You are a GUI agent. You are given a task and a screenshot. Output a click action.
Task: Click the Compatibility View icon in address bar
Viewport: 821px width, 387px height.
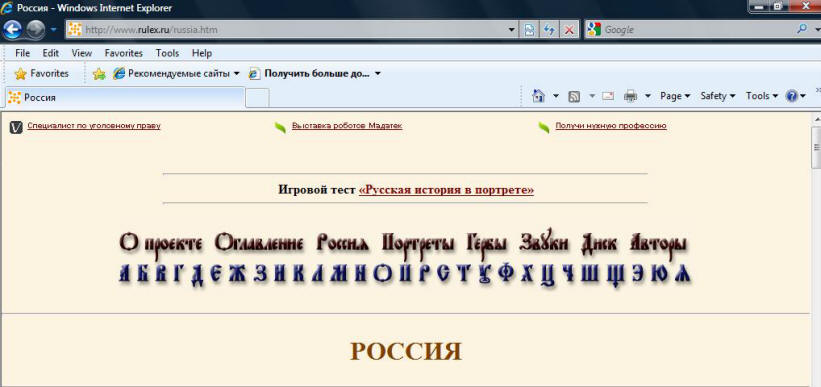click(529, 30)
